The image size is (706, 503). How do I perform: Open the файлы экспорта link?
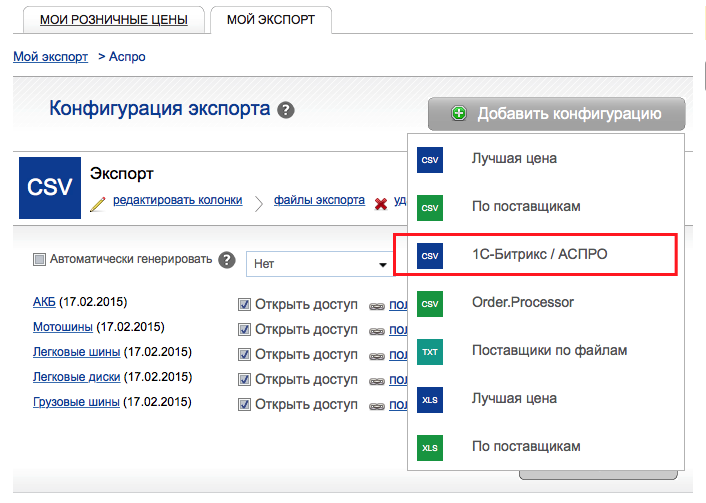(x=319, y=200)
